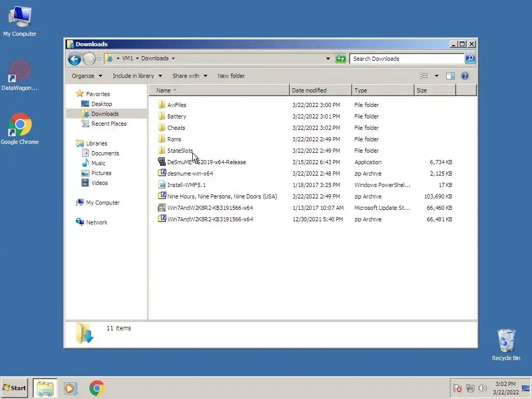
Task: Click the date 3/15/2022 6:43 PM
Action: [316, 162]
